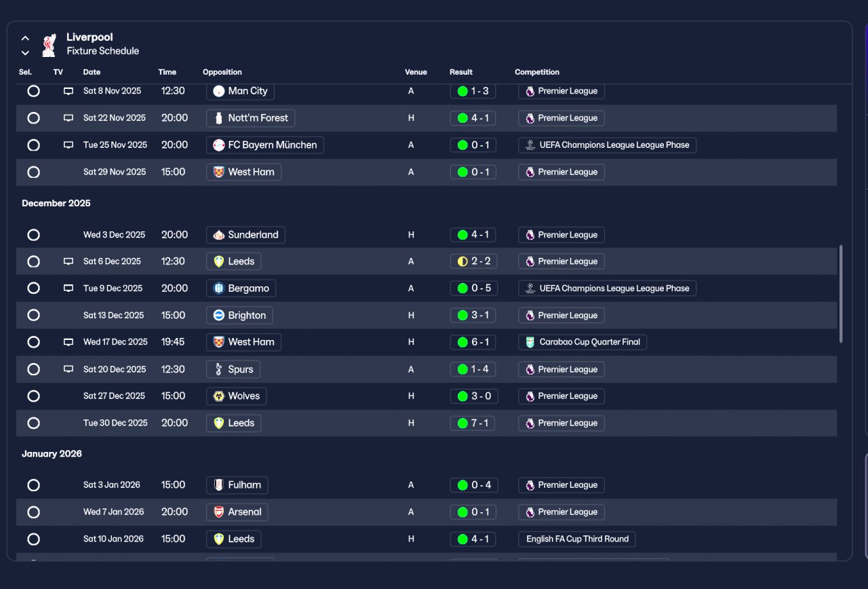Open Champions League League Phase link for Bayern
The image size is (868, 589).
click(x=607, y=145)
